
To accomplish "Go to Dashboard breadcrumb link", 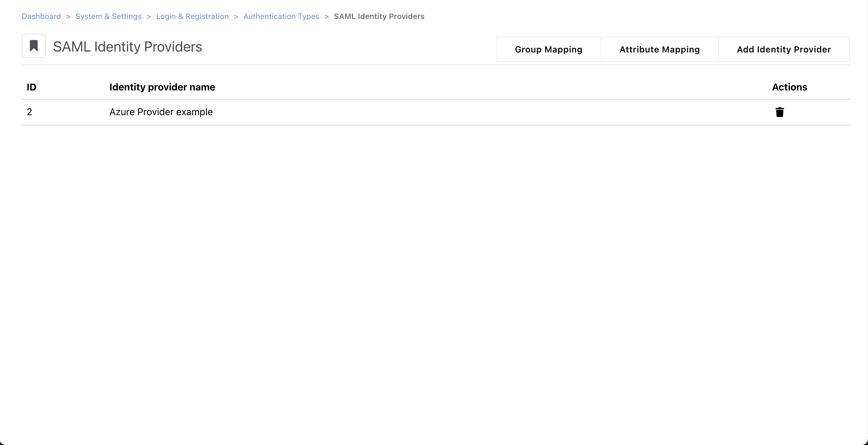I will click(41, 17).
